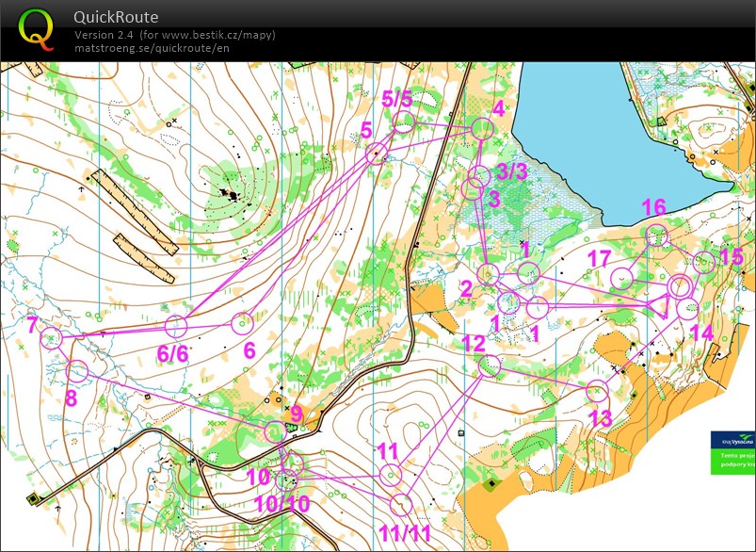The height and width of the screenshot is (552, 756).
Task: Select control circle 9 by the road
Action: pyautogui.click(x=274, y=431)
